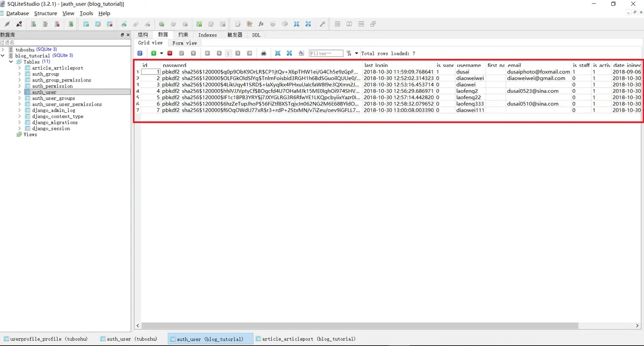Click the connect to database icon

[x=8, y=24]
